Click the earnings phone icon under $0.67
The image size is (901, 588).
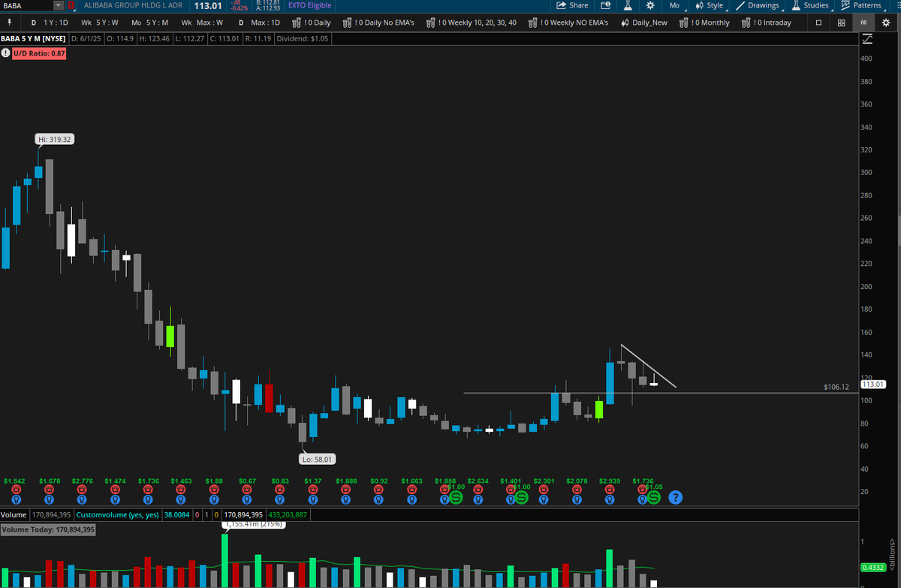pos(247,489)
